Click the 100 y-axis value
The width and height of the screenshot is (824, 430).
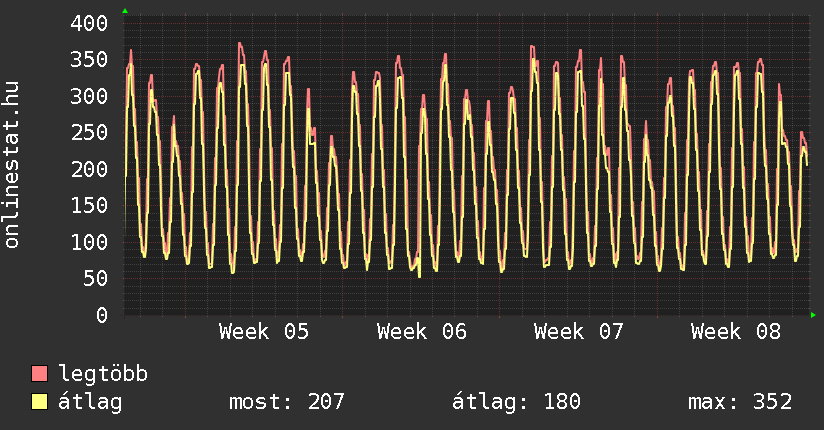coord(89,242)
